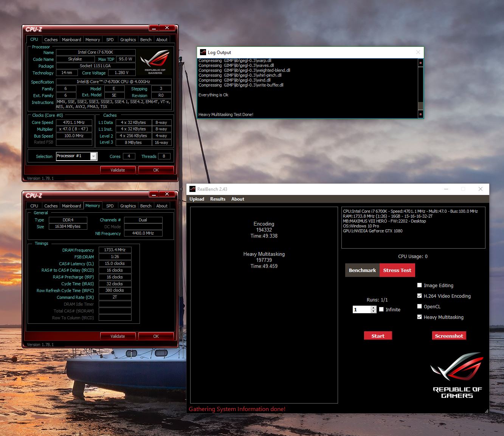Viewport: 504px width, 436px height.
Task: Click the Republic of Gamers logo in RealBench
Action: [x=457, y=375]
